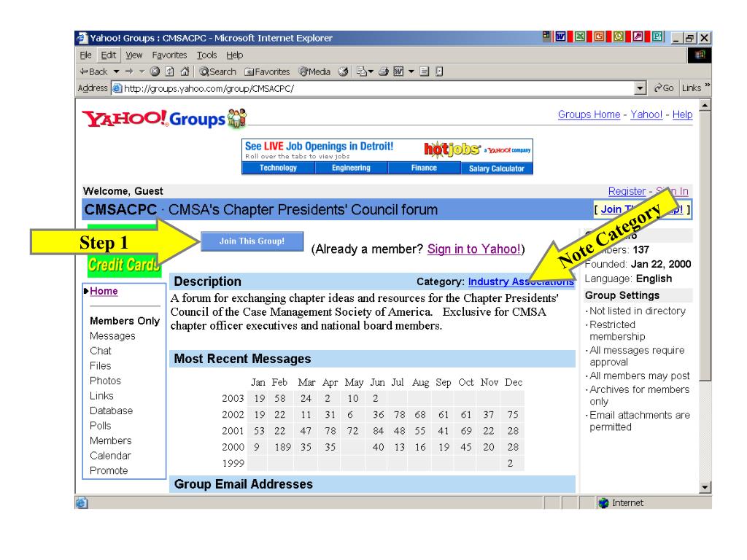Open Files in the Members Only sidebar
Screen dimensions: 747x560
click(x=101, y=366)
